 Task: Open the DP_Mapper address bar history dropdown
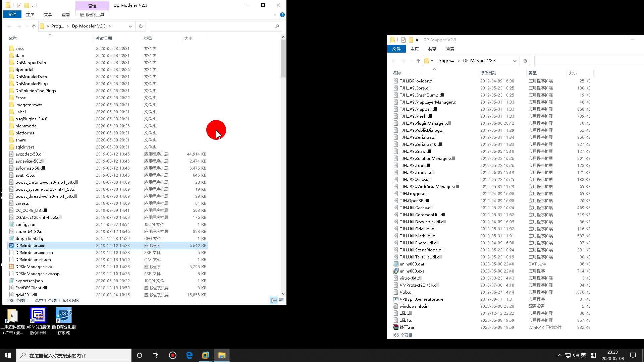click(515, 61)
